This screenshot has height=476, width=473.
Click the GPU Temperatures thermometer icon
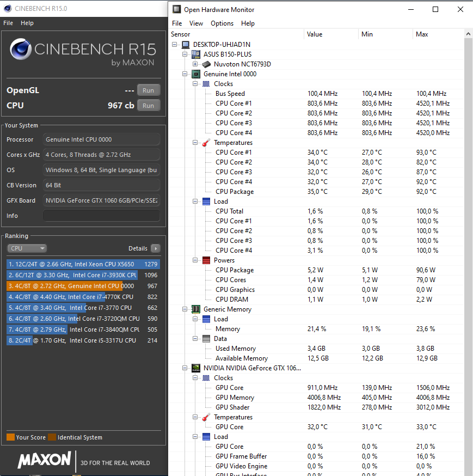coord(206,417)
